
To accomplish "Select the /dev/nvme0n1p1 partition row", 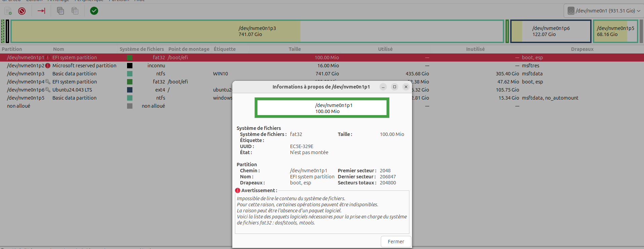I will pos(322,58).
